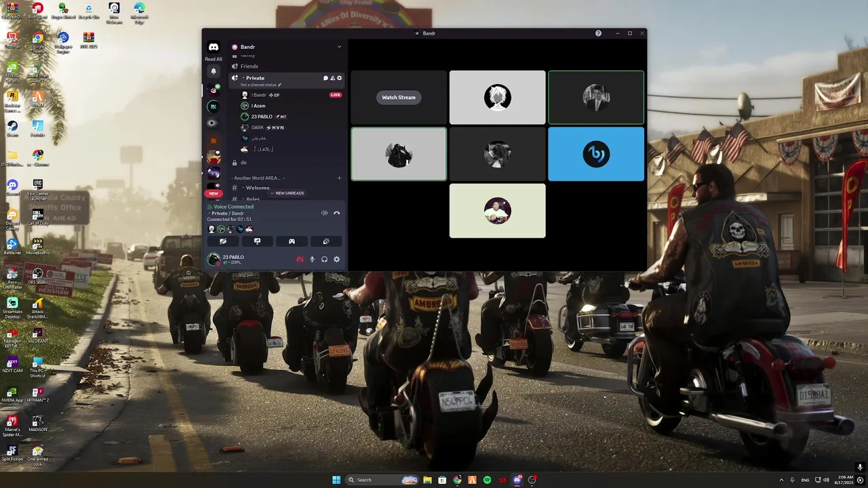Open the orange folder server icon
Image resolution: width=868 pixels, height=488 pixels.
pos(214,140)
